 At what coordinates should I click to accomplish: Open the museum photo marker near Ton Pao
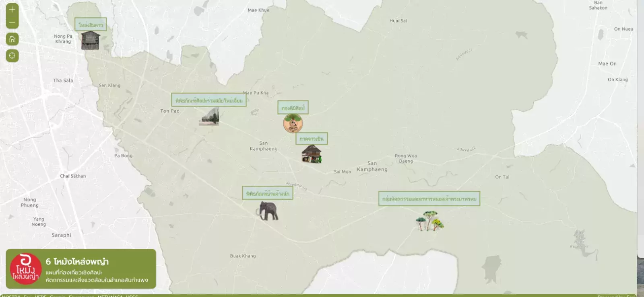[209, 117]
